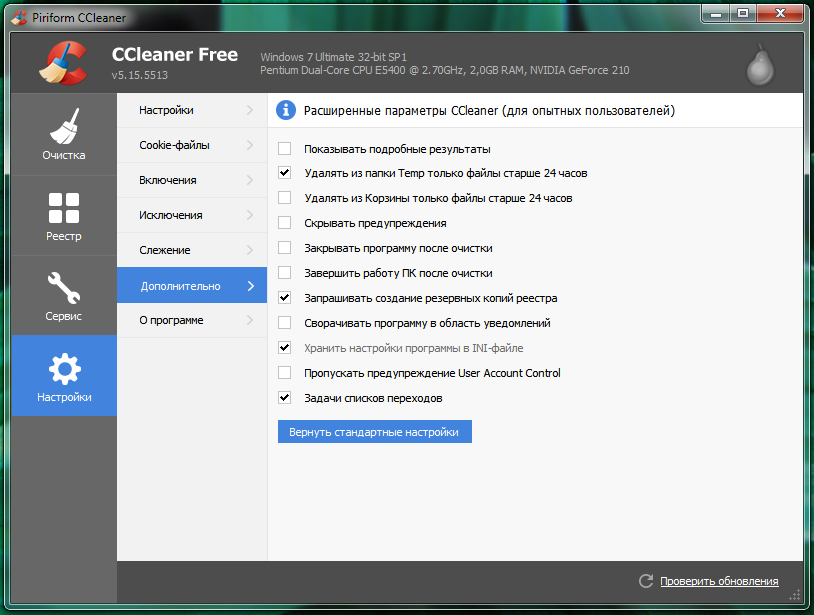Enable Пропускать предупреждение User Account Control

click(284, 372)
